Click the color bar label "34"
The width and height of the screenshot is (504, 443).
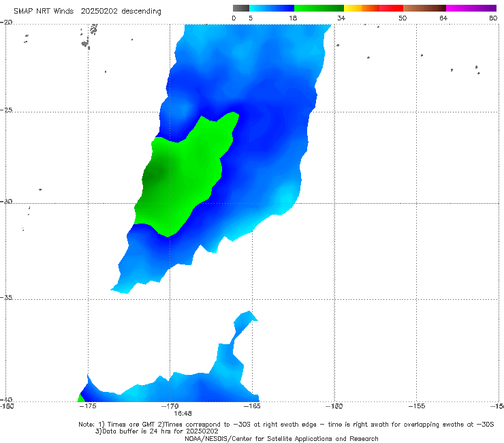tap(341, 18)
